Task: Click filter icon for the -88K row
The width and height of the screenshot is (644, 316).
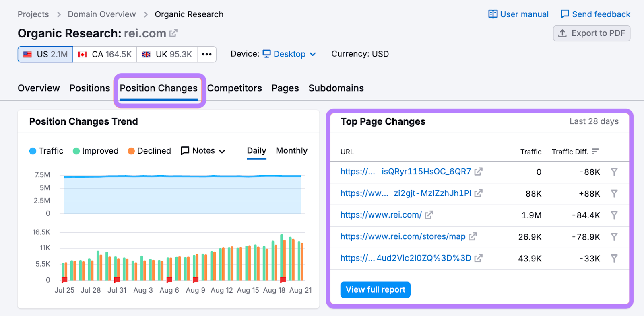Action: (x=614, y=172)
